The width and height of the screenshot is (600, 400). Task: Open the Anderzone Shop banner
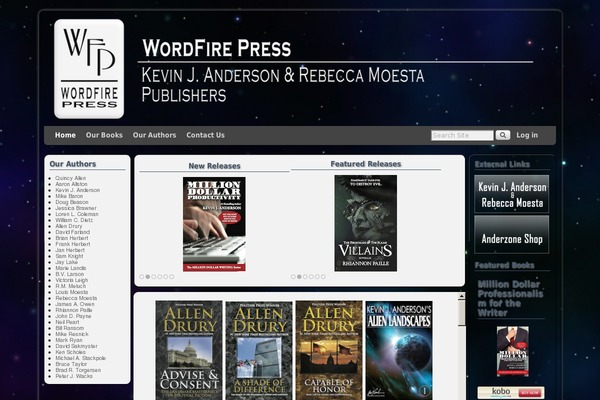click(x=512, y=234)
